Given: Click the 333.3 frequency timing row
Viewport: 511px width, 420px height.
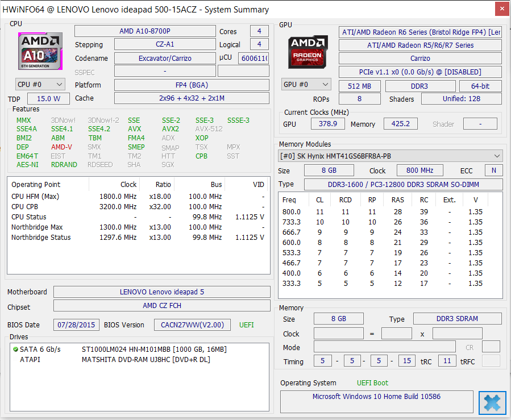Looking at the screenshot, I should tap(390, 284).
